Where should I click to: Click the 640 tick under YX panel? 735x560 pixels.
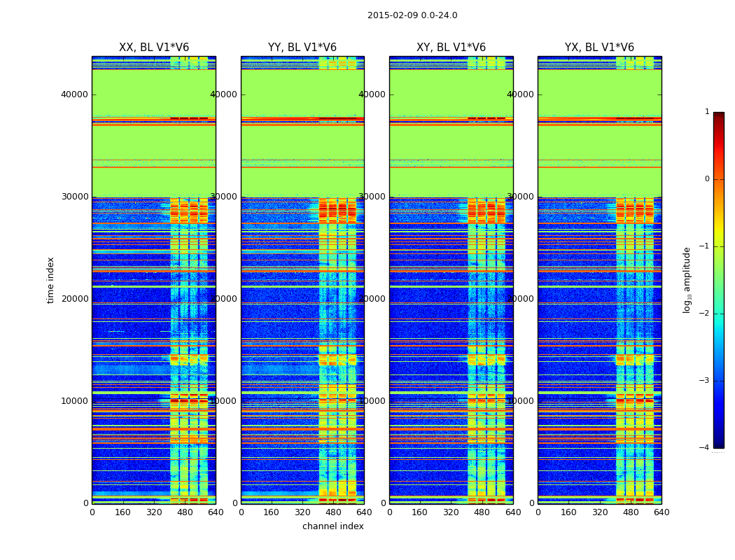tap(662, 512)
